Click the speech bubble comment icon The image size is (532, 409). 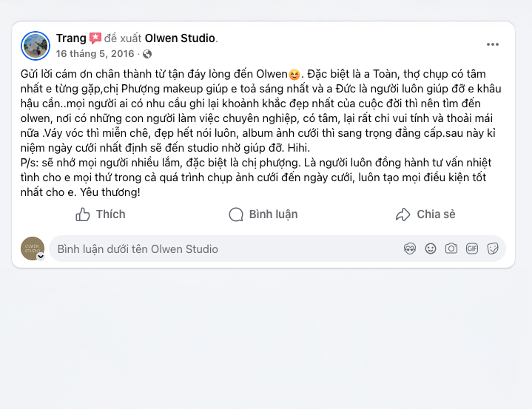(236, 214)
